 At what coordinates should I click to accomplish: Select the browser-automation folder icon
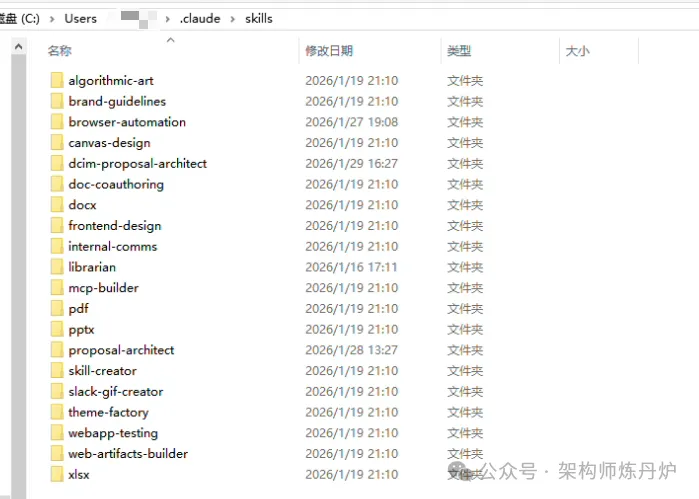click(x=56, y=122)
